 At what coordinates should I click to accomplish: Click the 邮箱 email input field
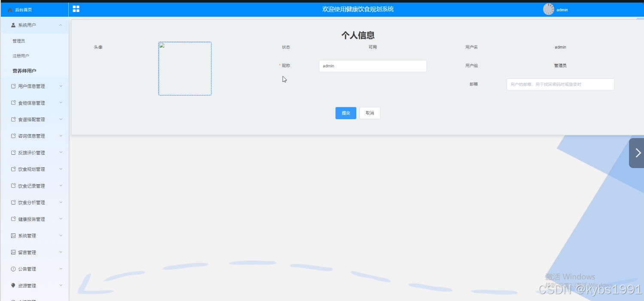[x=560, y=84]
